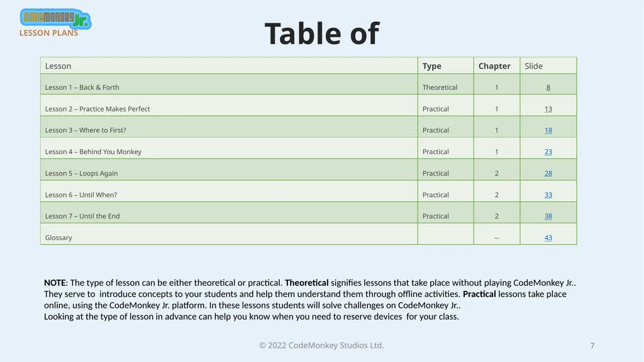Click the Type column header
Viewport: 644px width, 362px height.
point(431,66)
